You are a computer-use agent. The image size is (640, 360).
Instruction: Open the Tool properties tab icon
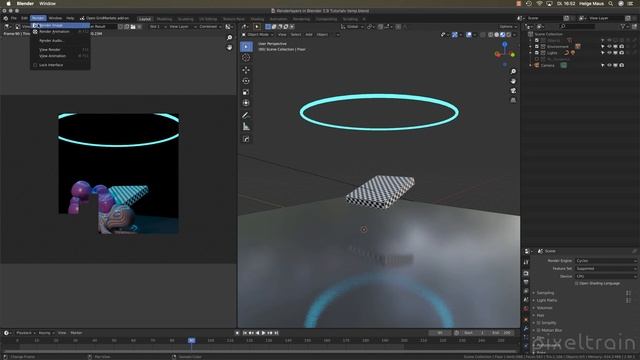[526, 262]
